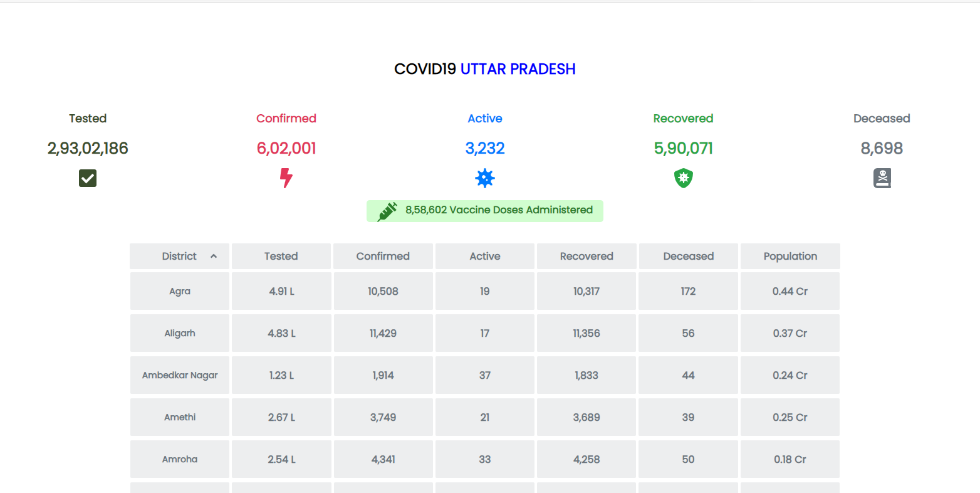Select the Tested column header
Screen dimensions: 980x493
281,256
